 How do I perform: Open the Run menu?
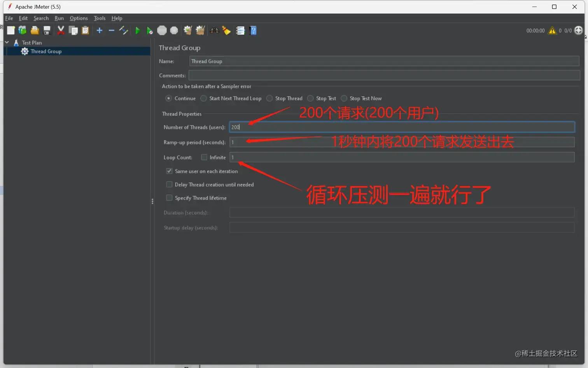(59, 18)
